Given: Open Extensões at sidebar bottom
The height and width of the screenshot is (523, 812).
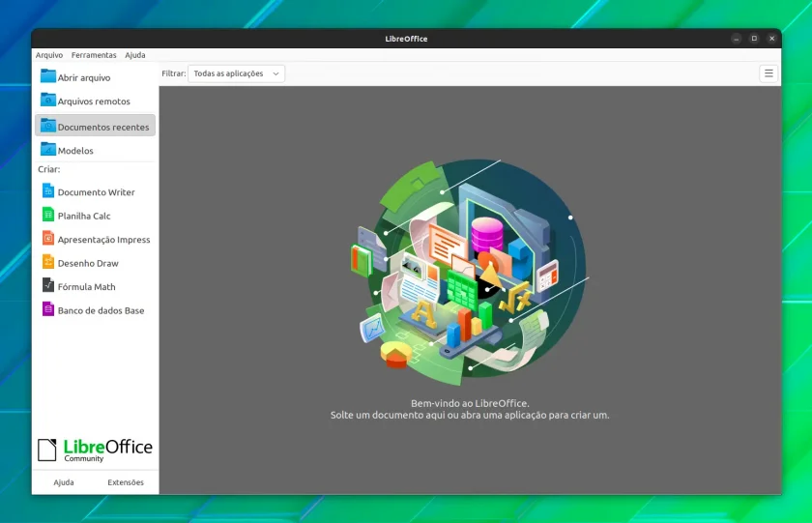Looking at the screenshot, I should pyautogui.click(x=126, y=482).
